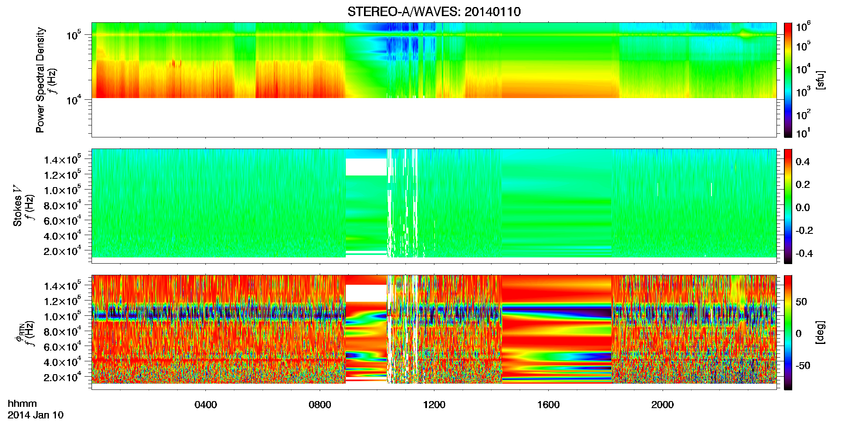Click the 0 value on degrees color bar
868x447 pixels.
798,334
